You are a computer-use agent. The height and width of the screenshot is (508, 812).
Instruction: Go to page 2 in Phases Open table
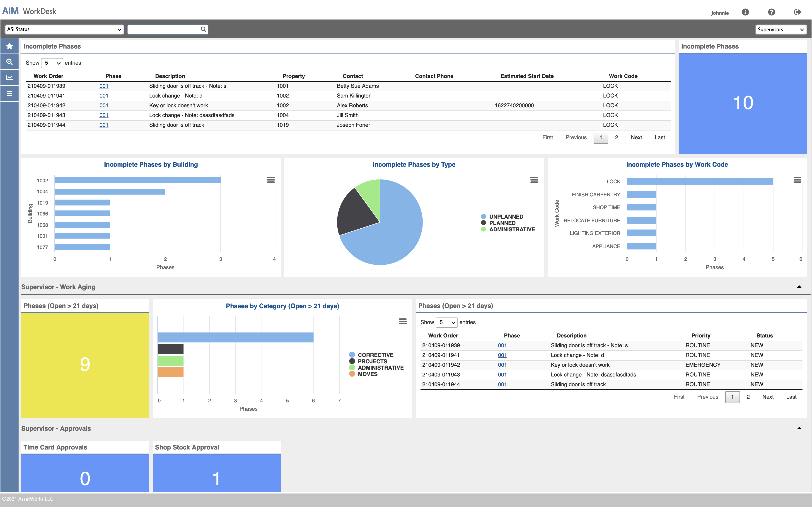point(748,397)
